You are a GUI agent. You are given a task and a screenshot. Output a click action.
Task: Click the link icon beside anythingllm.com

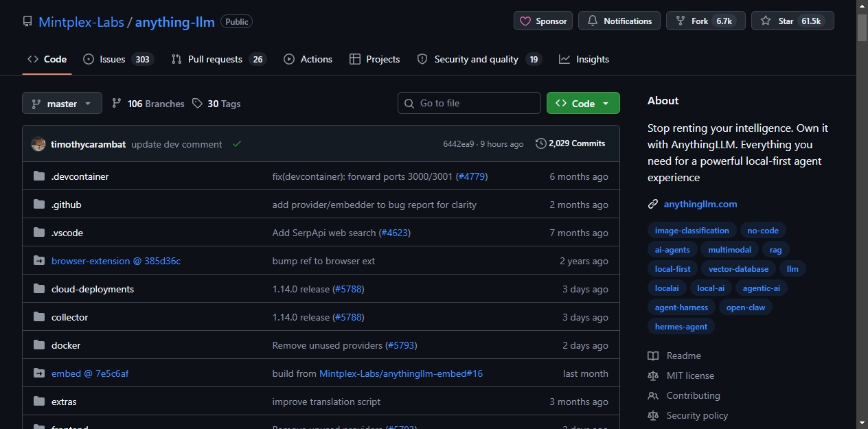point(653,204)
